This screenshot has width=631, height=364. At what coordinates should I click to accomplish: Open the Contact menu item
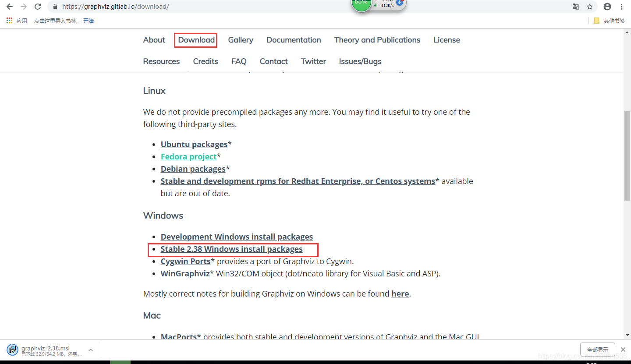tap(274, 61)
